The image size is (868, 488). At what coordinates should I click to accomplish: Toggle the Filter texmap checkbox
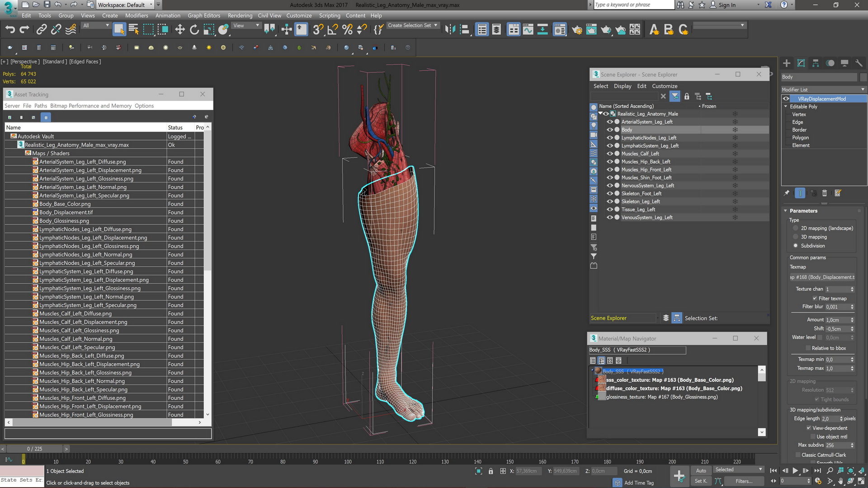click(x=815, y=299)
